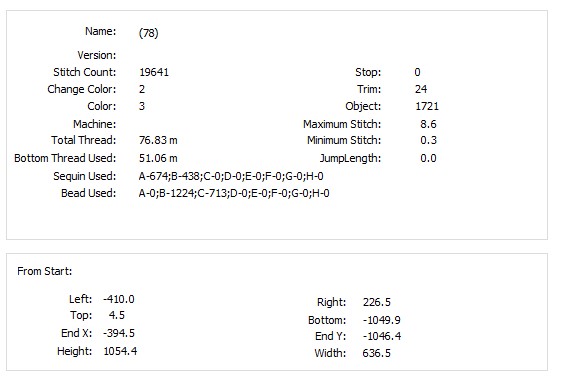Click the Height value 1054.4
Viewport: 570px width, 380px height.
coord(120,351)
